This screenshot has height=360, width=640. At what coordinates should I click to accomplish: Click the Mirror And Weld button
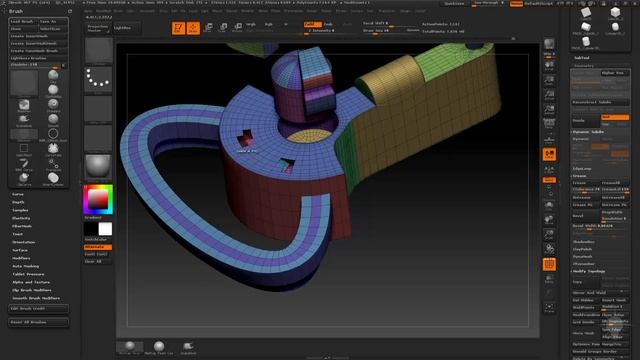pos(600,292)
